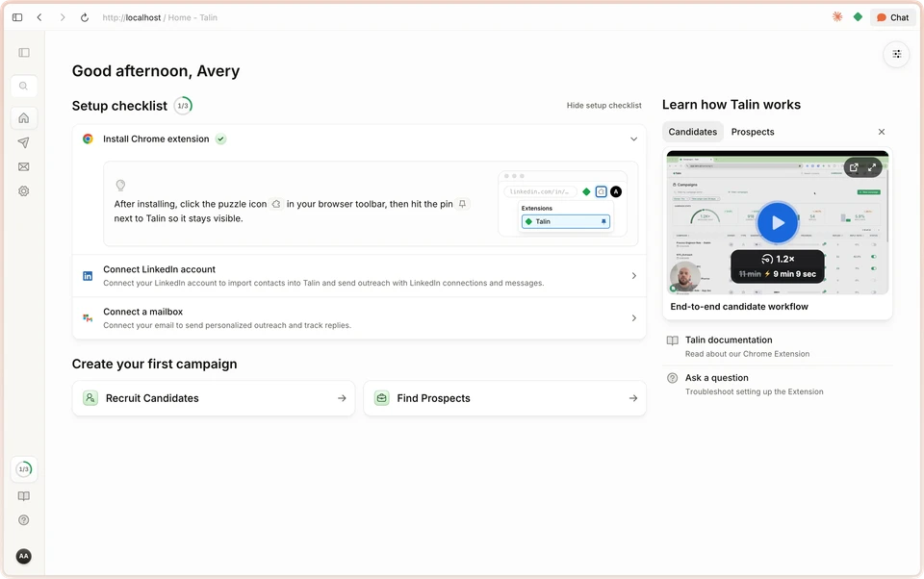Open search from sidebar
Screen dimensions: 924x579
(23, 86)
